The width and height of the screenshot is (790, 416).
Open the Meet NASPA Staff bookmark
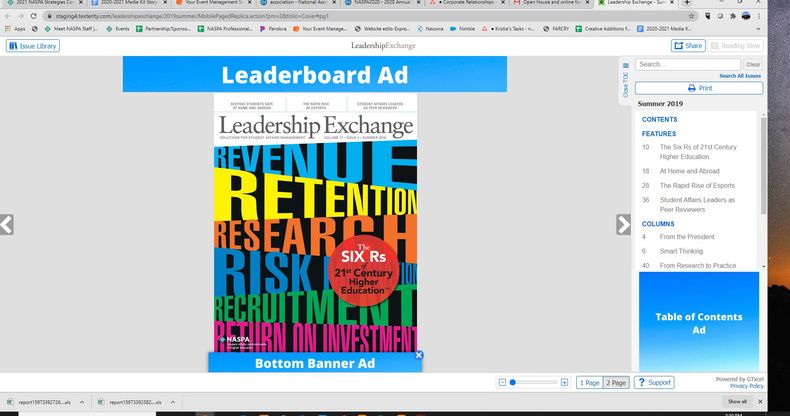pos(72,29)
